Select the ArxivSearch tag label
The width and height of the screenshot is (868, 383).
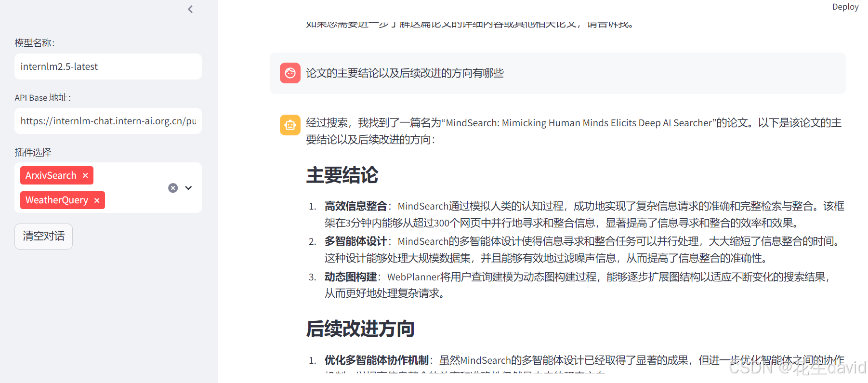coord(51,175)
